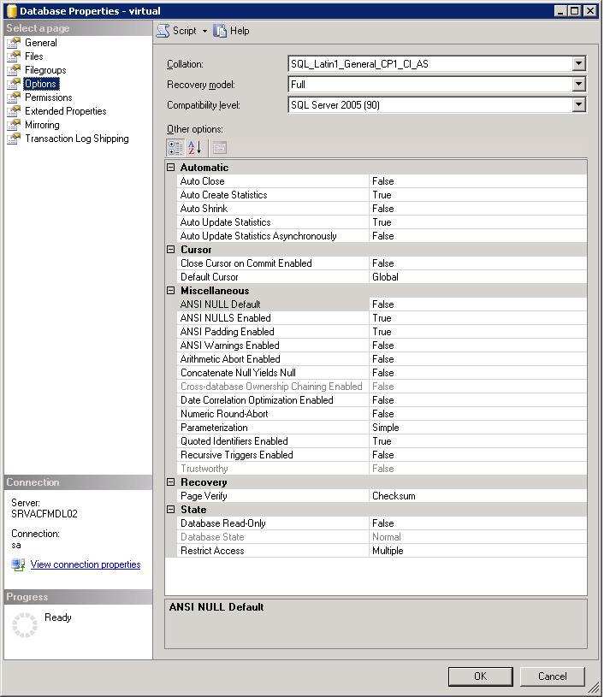Click the Mirroring page icon
The width and height of the screenshot is (616, 697).
click(14, 125)
